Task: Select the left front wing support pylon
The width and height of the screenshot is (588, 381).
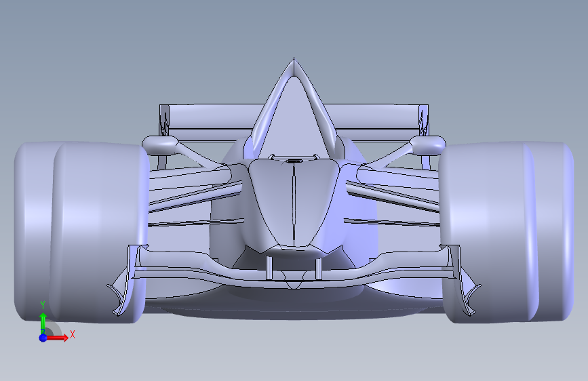Action: click(269, 268)
